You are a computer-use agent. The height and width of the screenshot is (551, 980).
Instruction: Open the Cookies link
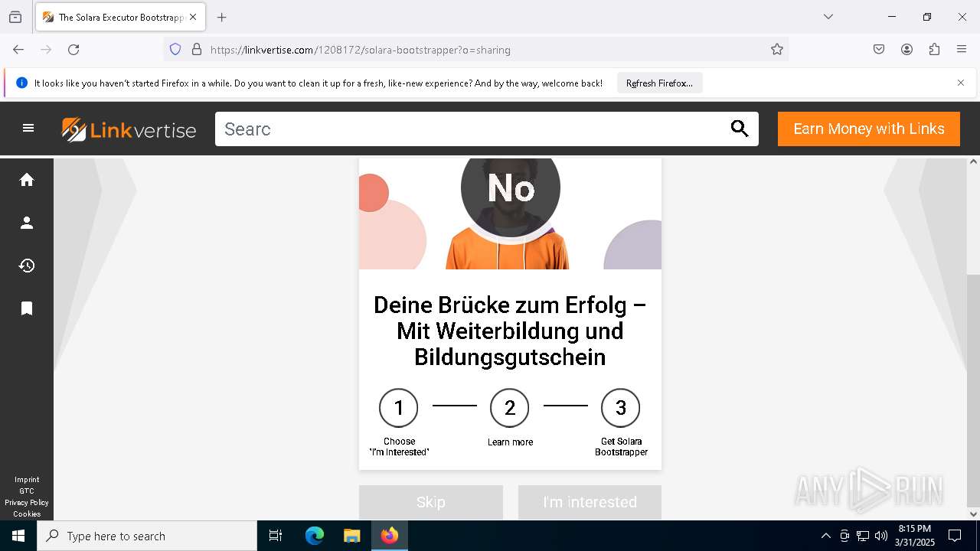pos(27,514)
